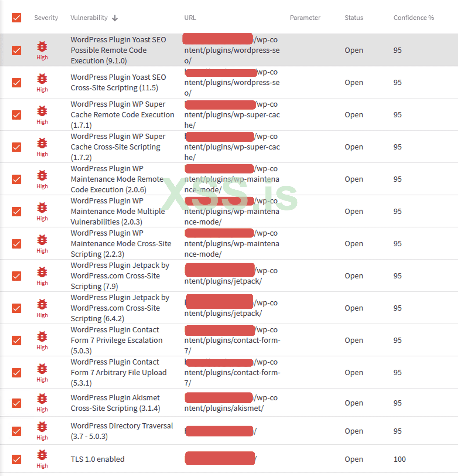Screen dimensions: 458x476
Task: Open WP Super Cache Cross-Site Scripting (1.7.2)
Action: click(118, 147)
